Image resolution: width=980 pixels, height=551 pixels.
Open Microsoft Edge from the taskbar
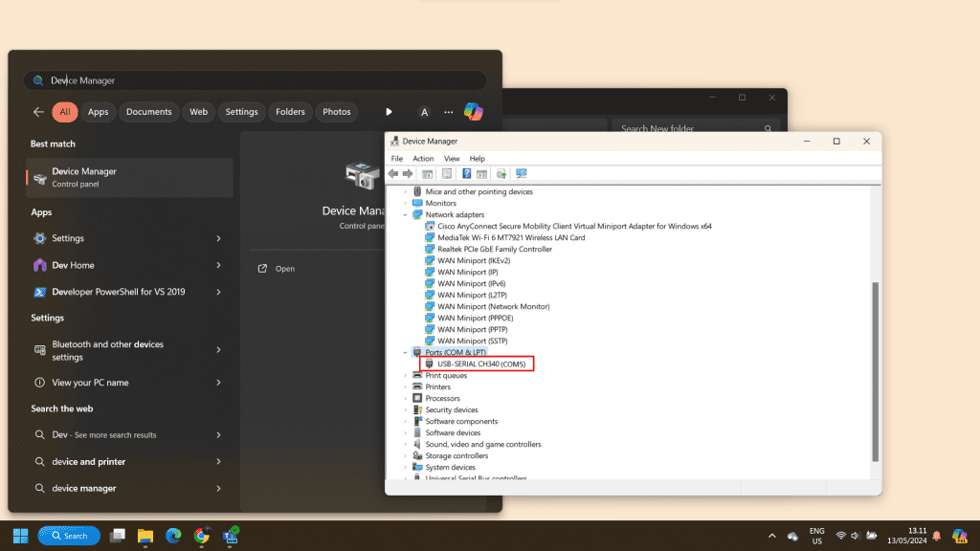[x=173, y=536]
